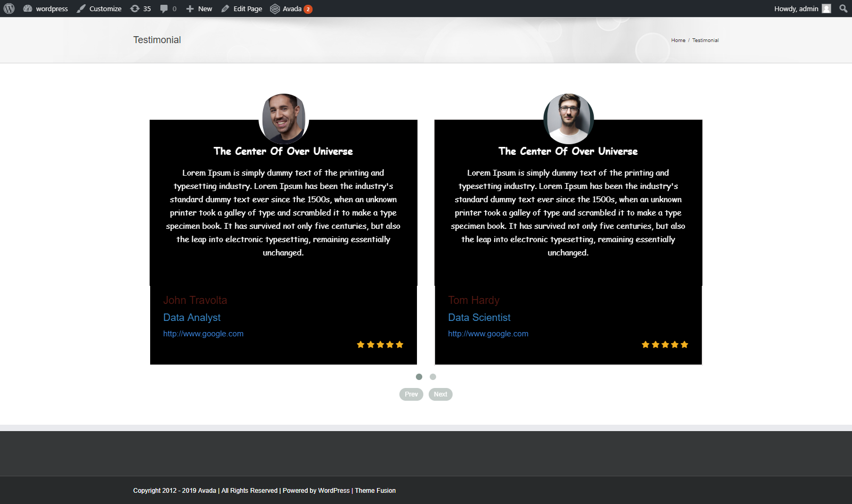
Task: Click the Tom Hardy card heading
Action: 568,151
